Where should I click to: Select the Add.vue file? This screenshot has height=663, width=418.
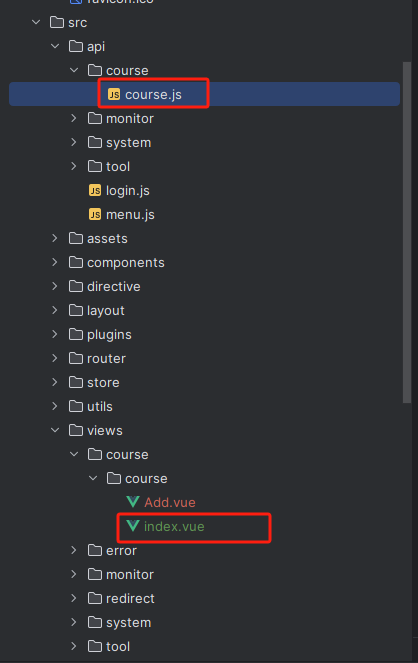click(170, 502)
